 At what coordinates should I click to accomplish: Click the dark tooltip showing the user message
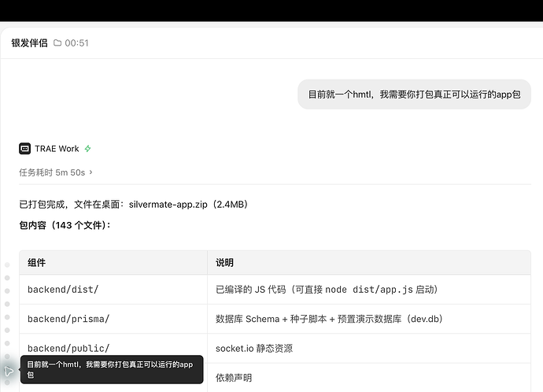(112, 369)
